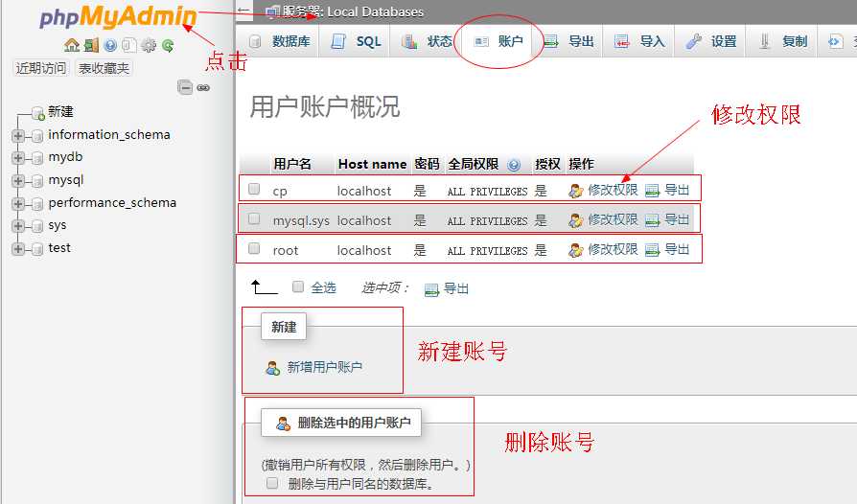This screenshot has height=504, width=857.
Task: Click the phpMyAdmin logo
Action: [x=118, y=16]
